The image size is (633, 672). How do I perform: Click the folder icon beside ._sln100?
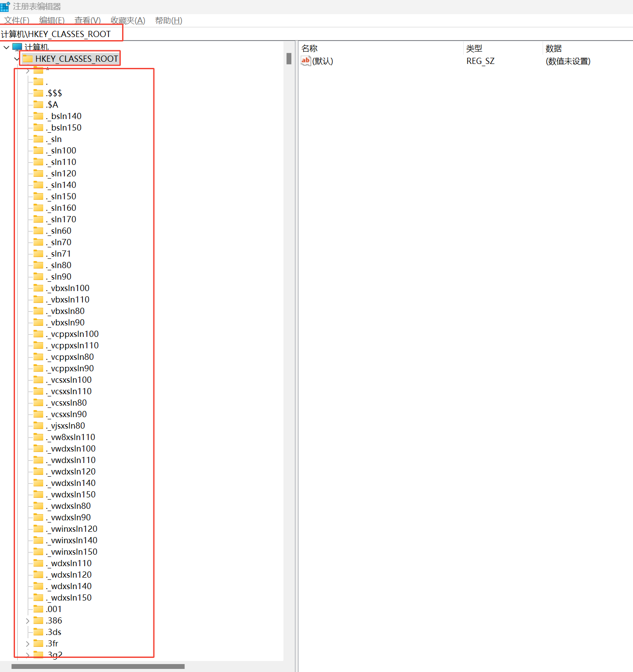tap(39, 150)
